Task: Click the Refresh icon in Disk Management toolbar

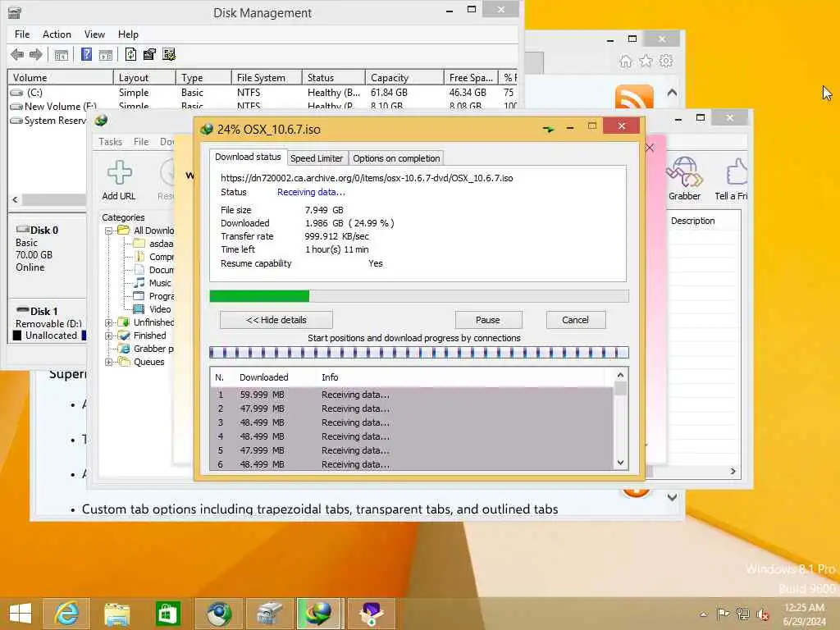Action: pos(130,54)
